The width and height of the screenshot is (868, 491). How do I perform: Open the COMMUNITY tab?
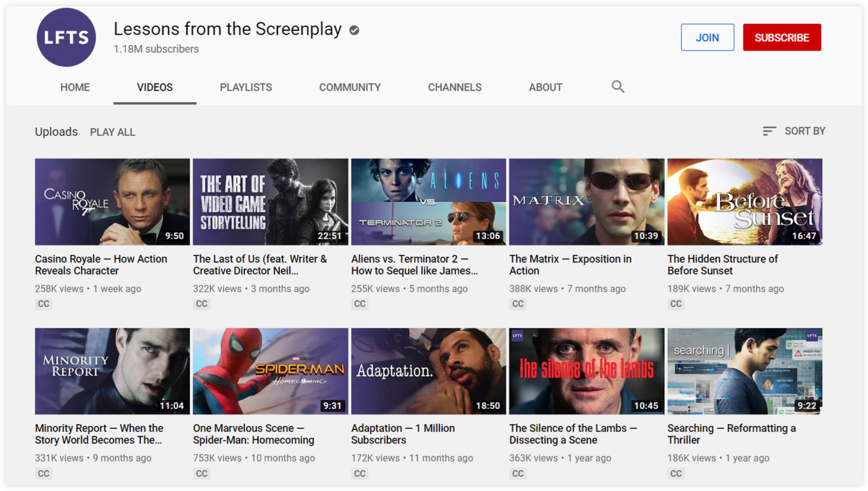(350, 87)
